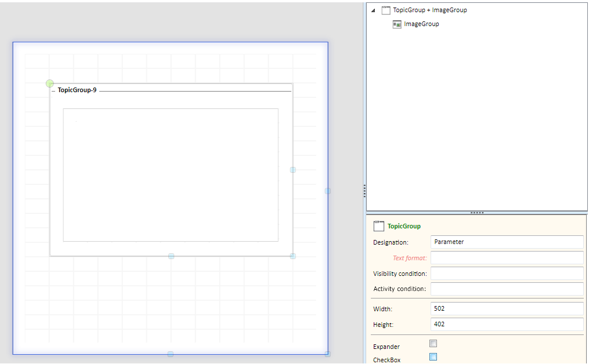Screen dimensions: 589x364
Task: Click the Activity condition input field
Action: (x=507, y=289)
